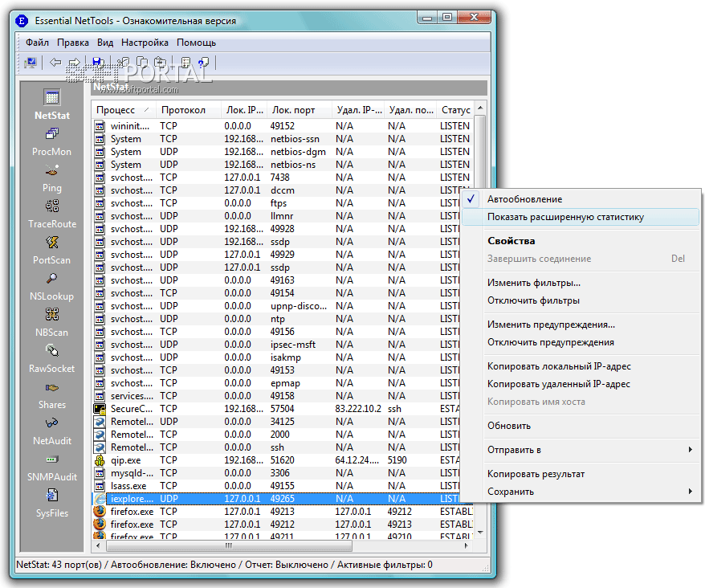Click the help question mark toolbar icon
Image resolution: width=705 pixels, height=588 pixels.
pyautogui.click(x=204, y=63)
